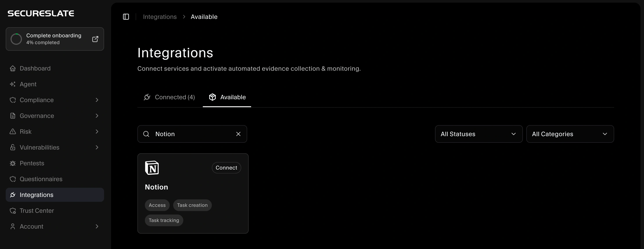
Task: Open external link icon in onboarding card
Action: point(95,39)
